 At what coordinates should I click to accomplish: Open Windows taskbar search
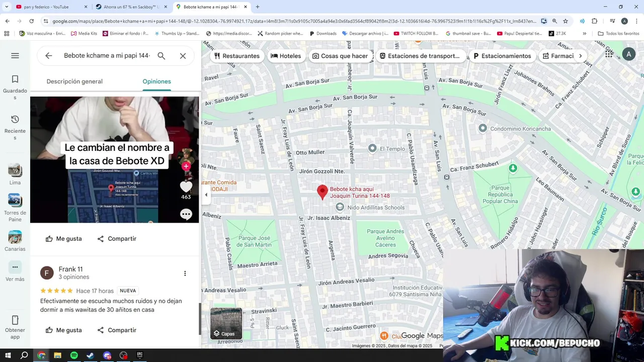tap(24, 355)
